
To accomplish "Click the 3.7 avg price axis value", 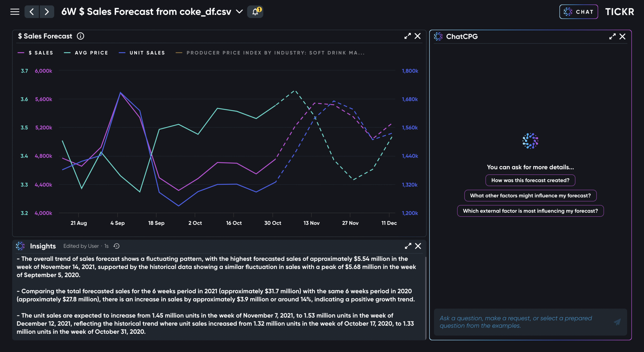I will tap(24, 71).
